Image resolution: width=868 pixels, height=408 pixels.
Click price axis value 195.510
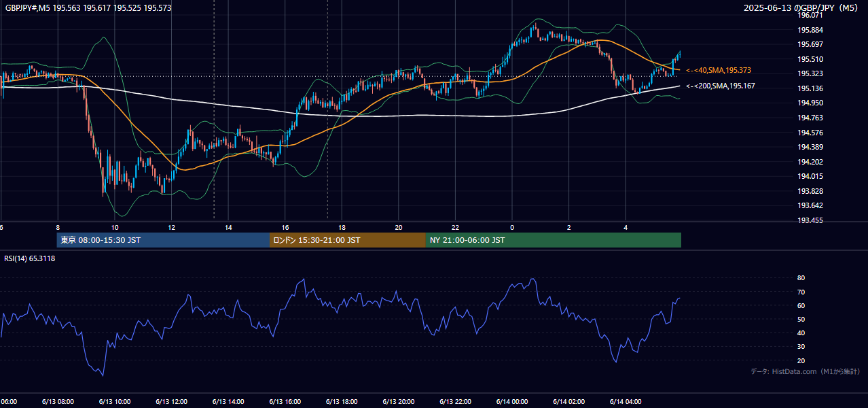pyautogui.click(x=810, y=59)
